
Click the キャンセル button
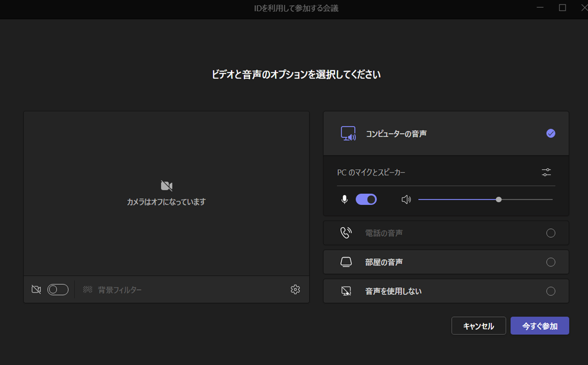(478, 326)
